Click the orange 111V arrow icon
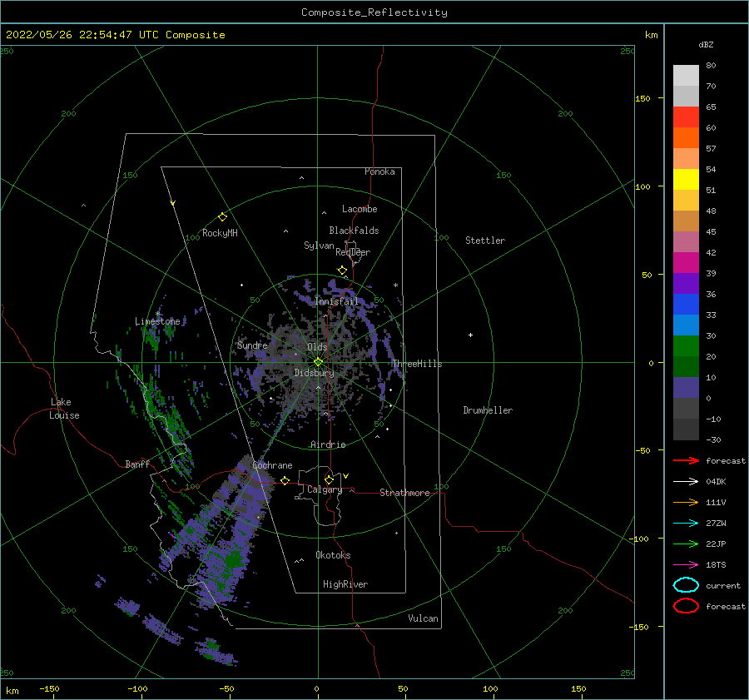 [686, 502]
